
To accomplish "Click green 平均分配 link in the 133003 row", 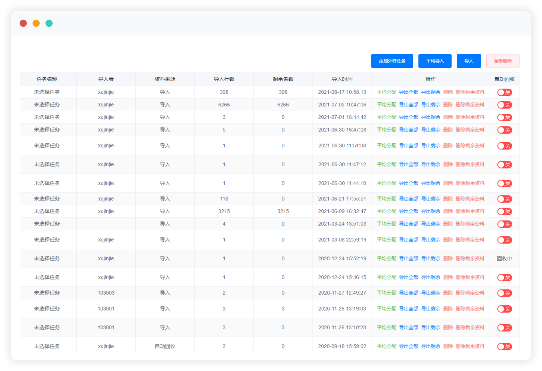I will click(386, 293).
